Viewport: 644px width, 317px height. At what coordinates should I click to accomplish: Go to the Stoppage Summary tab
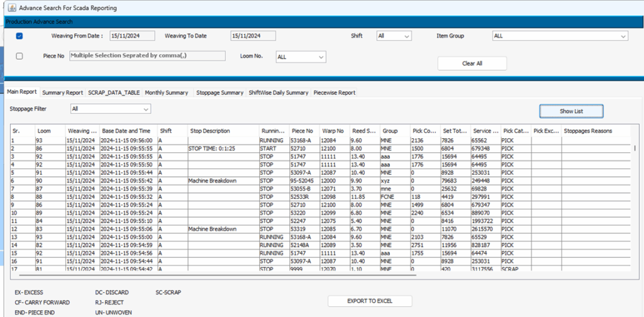tap(219, 92)
